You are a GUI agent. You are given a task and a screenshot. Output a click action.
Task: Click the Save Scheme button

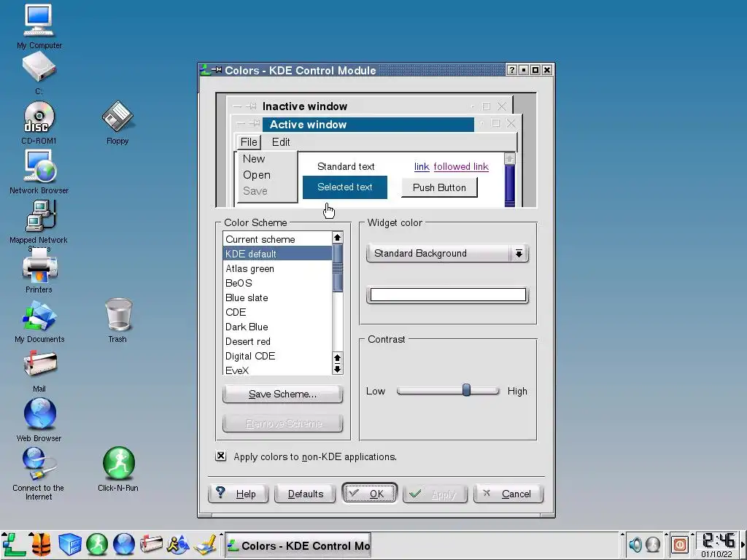pos(282,394)
